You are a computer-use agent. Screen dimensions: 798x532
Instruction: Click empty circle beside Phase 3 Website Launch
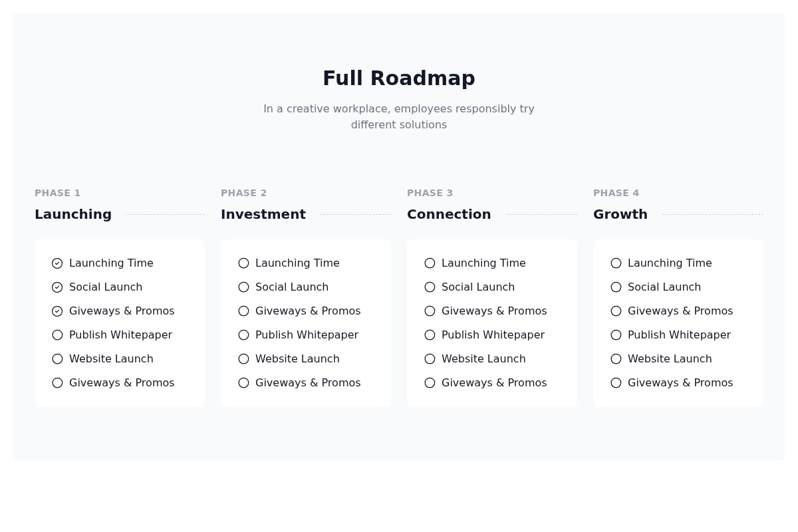point(430,359)
